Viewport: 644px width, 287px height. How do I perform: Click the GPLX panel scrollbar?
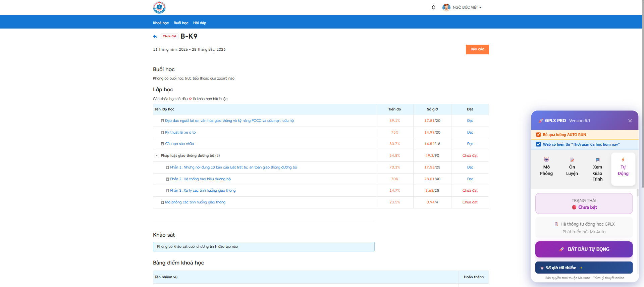(x=637, y=192)
